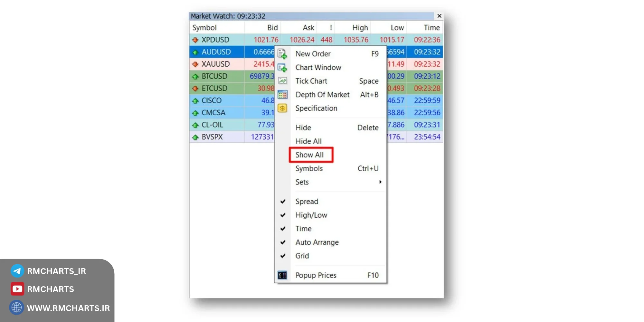The height and width of the screenshot is (322, 644).
Task: Click the High column header
Action: (x=353, y=28)
